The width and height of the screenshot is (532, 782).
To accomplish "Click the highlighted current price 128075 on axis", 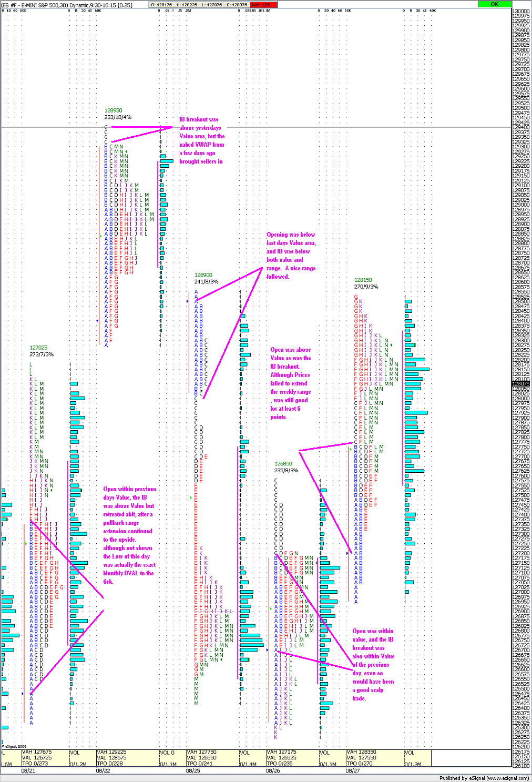I will click(520, 383).
